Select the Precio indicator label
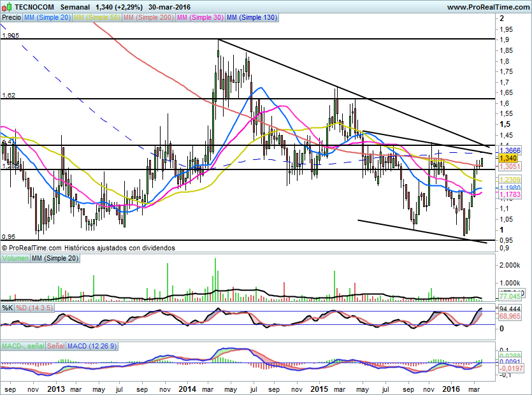 point(11,18)
